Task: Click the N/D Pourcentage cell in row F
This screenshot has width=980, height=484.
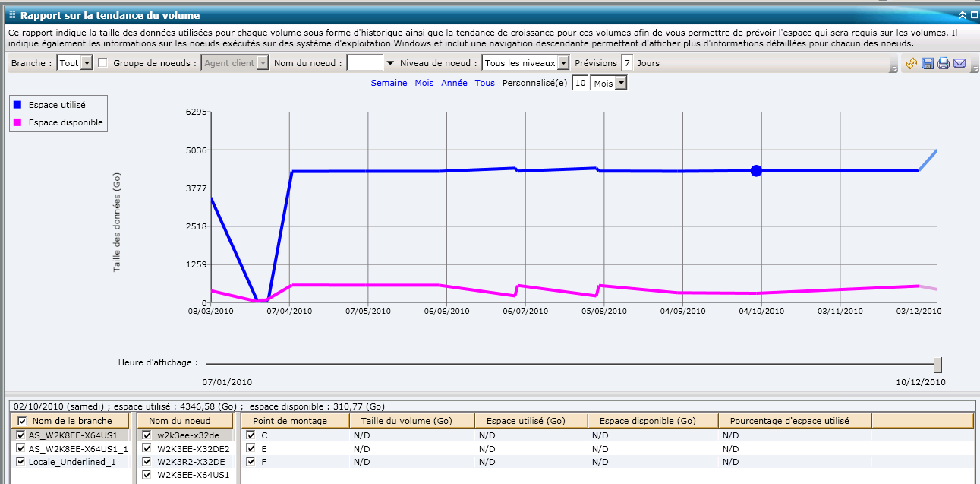Action: pos(795,461)
